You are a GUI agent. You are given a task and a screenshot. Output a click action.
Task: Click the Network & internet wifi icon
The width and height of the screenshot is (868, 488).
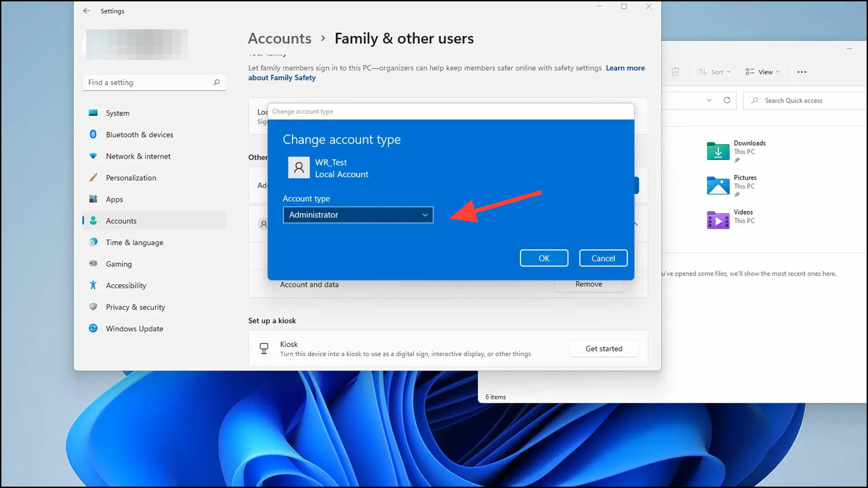tap(93, 156)
